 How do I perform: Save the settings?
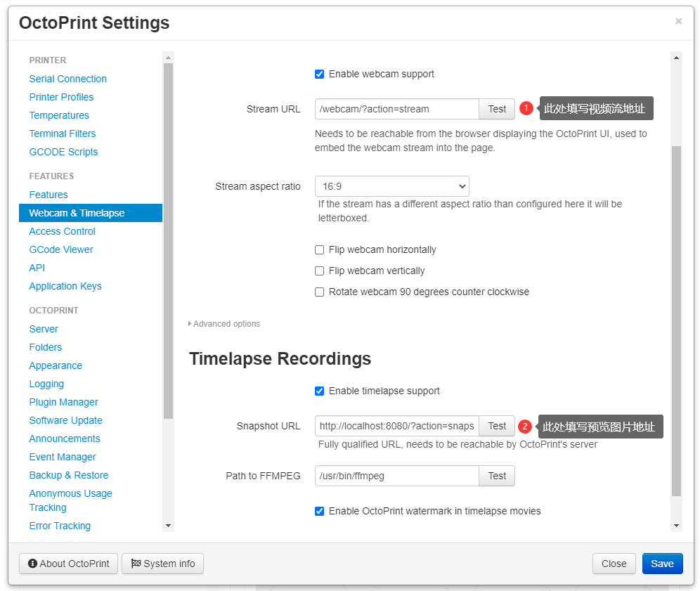(662, 564)
